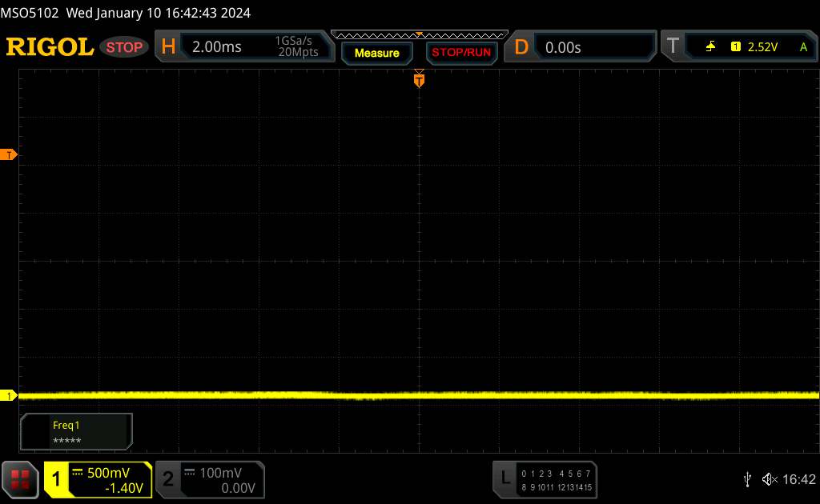Toggle channel 2 label

coord(167,479)
